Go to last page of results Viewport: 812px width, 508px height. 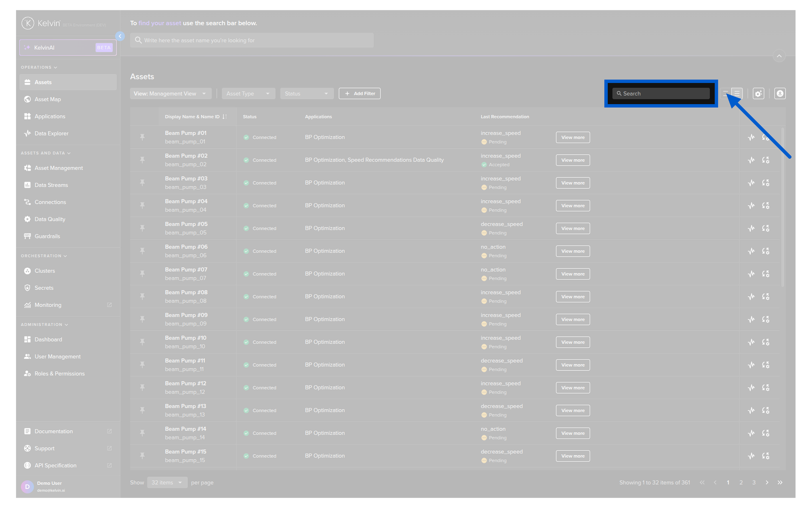click(x=779, y=483)
